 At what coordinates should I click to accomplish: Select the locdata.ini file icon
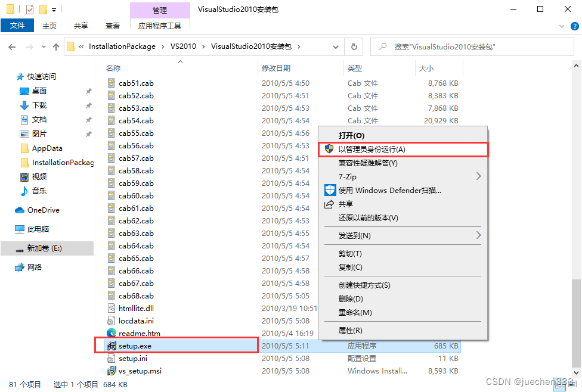click(111, 321)
